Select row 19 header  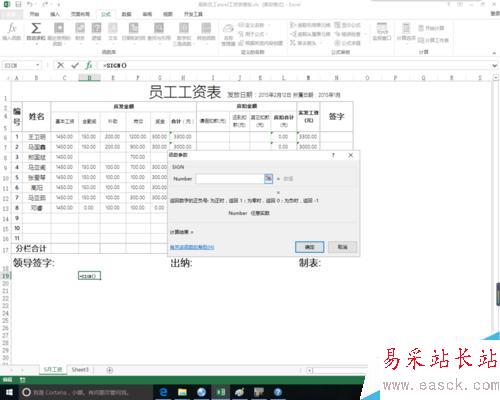coord(5,276)
